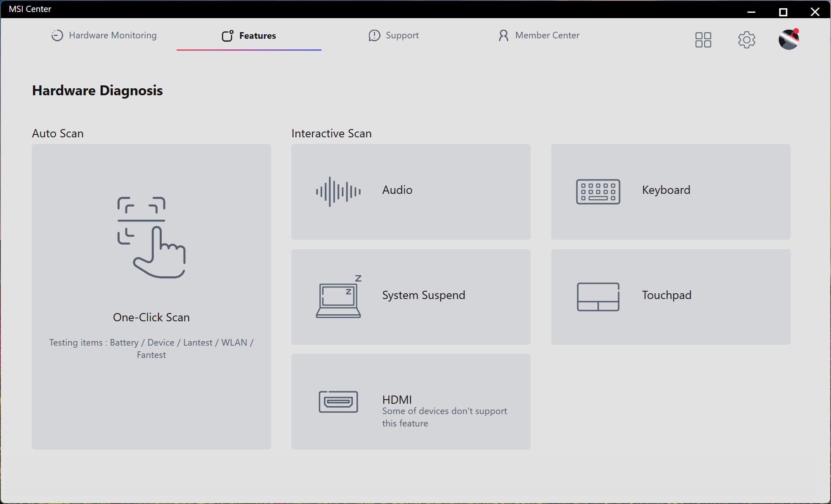Click the sleeping laptop System Suspend icon

(339, 297)
